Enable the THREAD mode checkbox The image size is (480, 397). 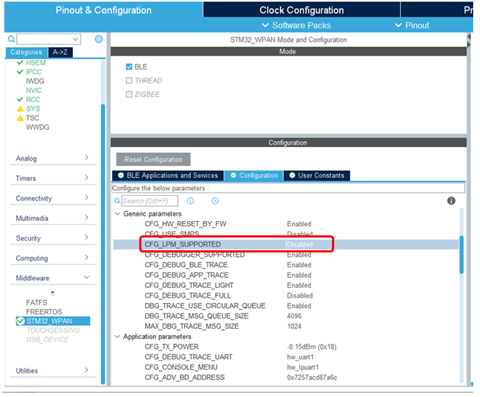tap(129, 80)
